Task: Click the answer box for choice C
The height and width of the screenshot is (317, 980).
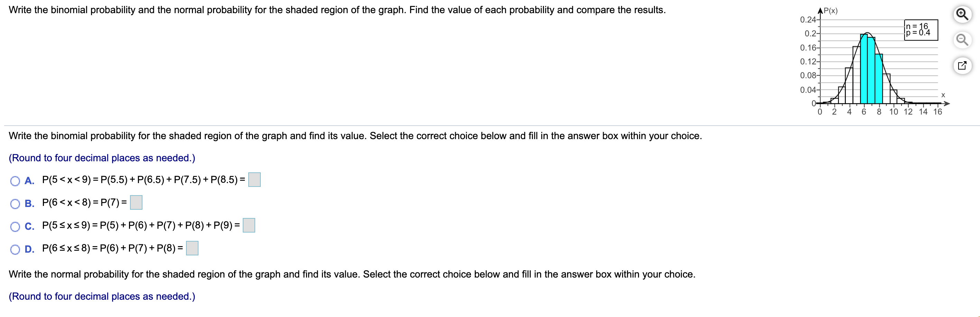Action: click(x=249, y=225)
